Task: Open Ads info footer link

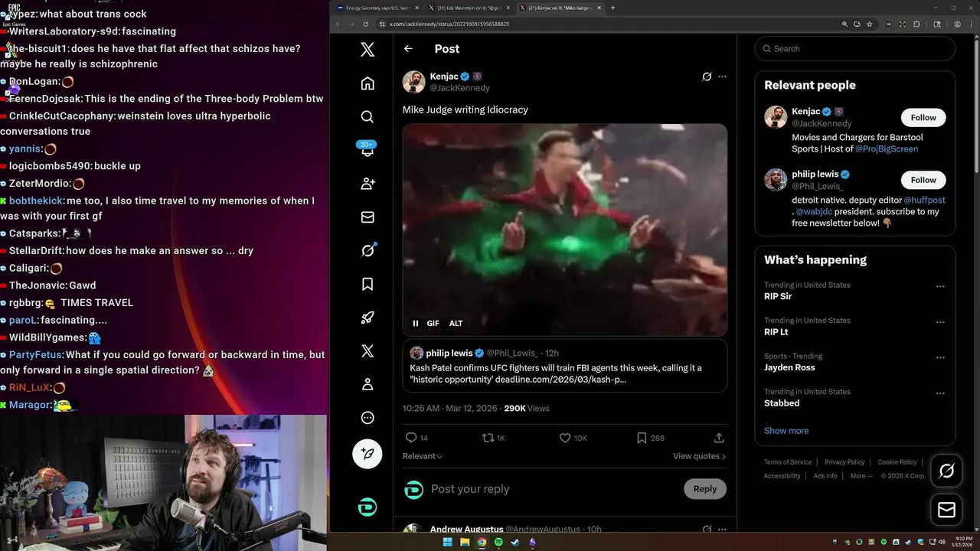Action: click(x=825, y=476)
